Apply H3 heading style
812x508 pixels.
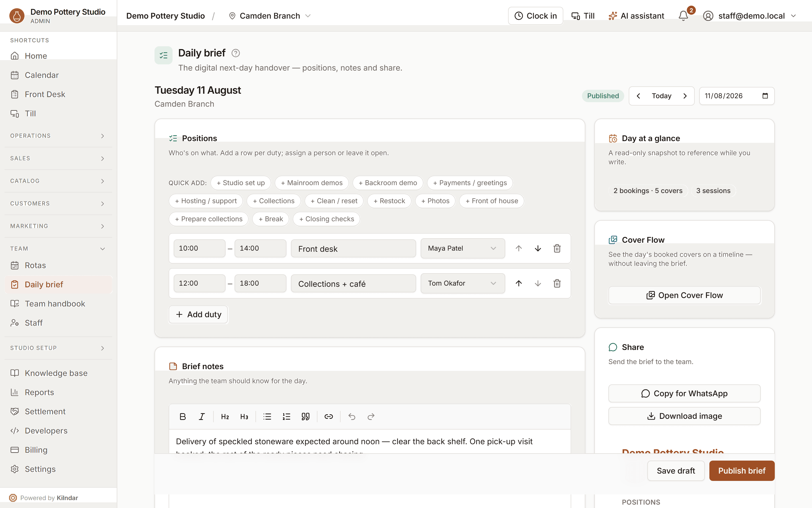click(x=244, y=417)
